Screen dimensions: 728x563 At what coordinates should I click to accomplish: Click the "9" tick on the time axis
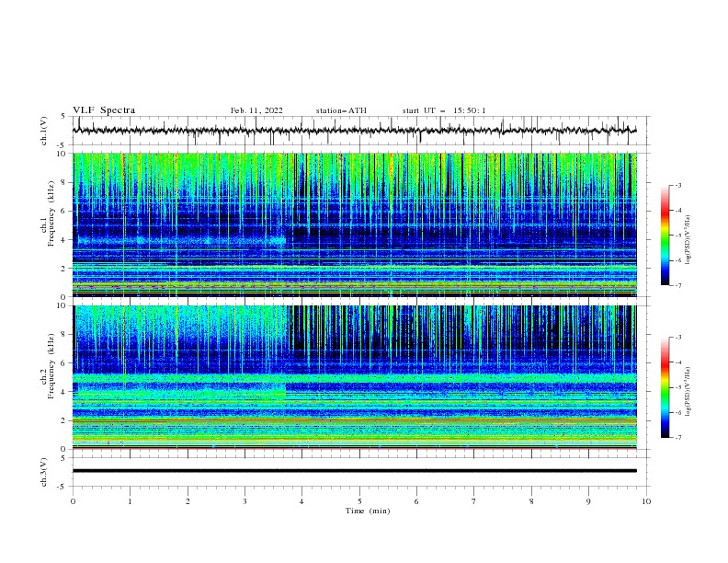[x=588, y=501]
